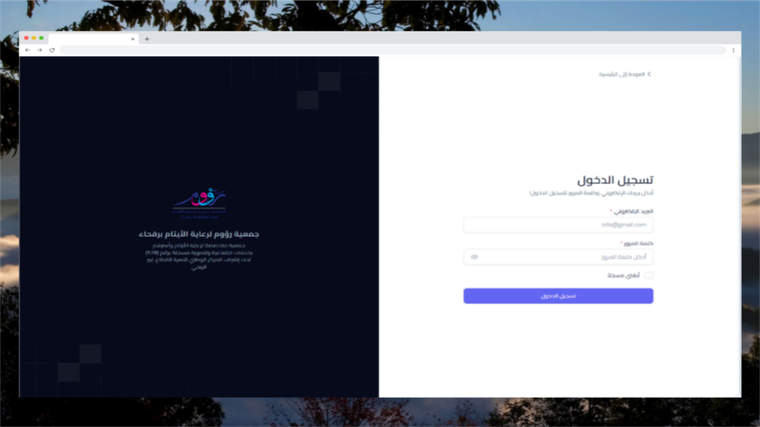Toggle password visibility eye icon
This screenshot has height=427, width=760.
pos(475,257)
